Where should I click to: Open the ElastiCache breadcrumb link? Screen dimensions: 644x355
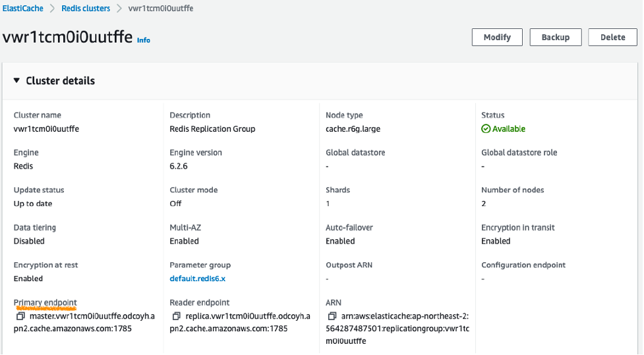tap(24, 9)
